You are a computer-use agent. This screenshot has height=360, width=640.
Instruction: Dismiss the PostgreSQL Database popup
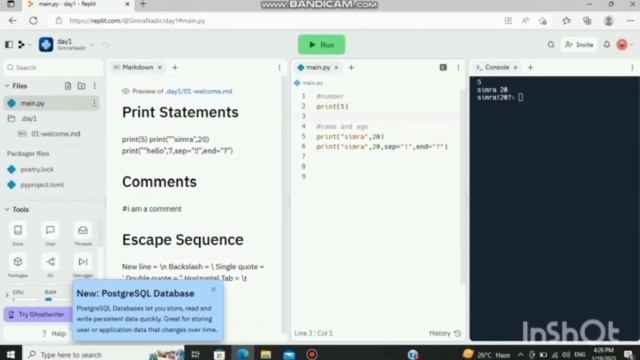point(213,289)
